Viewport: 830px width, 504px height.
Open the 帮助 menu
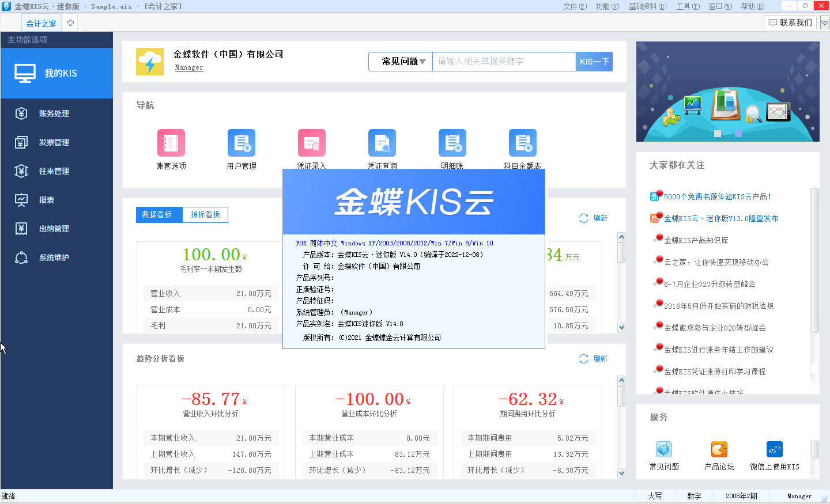[752, 6]
